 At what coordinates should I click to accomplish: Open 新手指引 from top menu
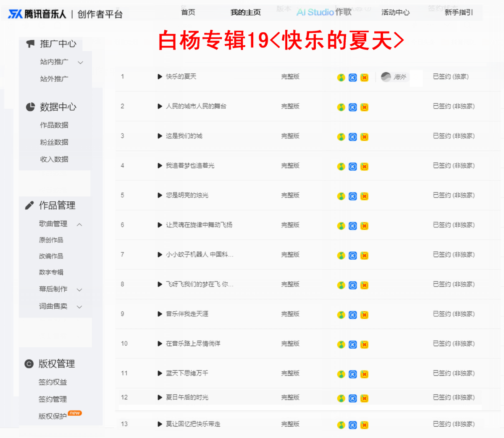pyautogui.click(x=459, y=13)
